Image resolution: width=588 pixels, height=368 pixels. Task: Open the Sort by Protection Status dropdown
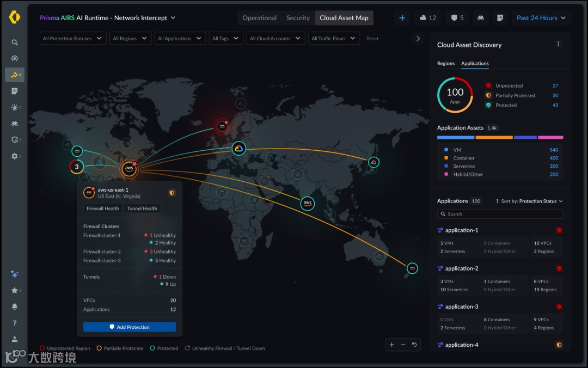pos(529,201)
